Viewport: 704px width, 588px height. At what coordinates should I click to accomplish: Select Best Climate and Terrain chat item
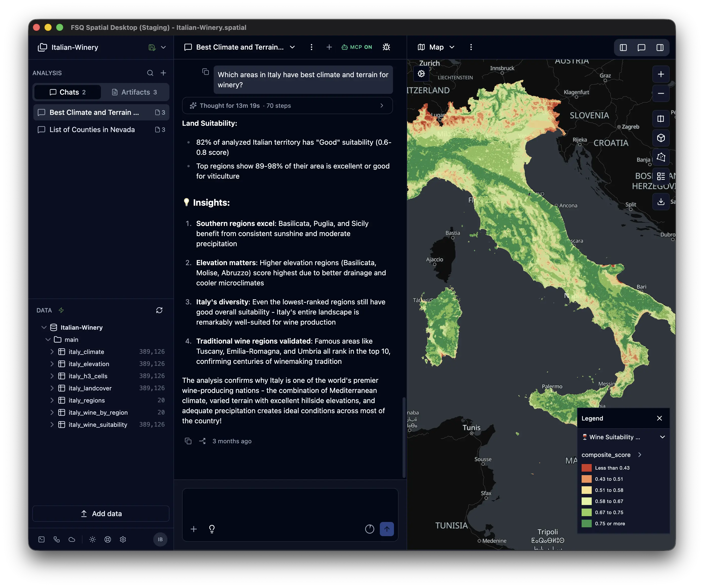tap(101, 112)
